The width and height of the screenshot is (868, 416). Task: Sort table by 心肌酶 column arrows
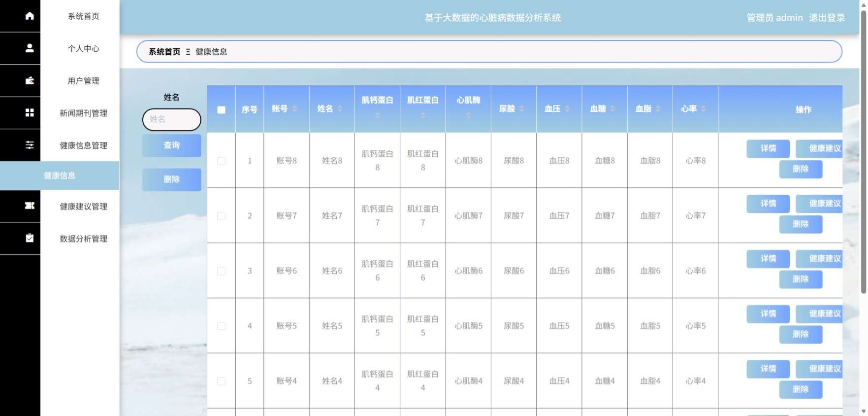(468, 115)
